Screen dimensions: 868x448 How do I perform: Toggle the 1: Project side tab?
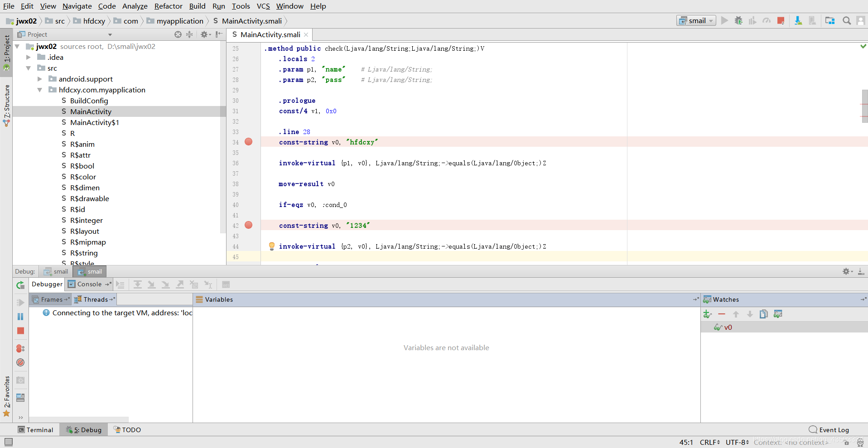(6, 52)
